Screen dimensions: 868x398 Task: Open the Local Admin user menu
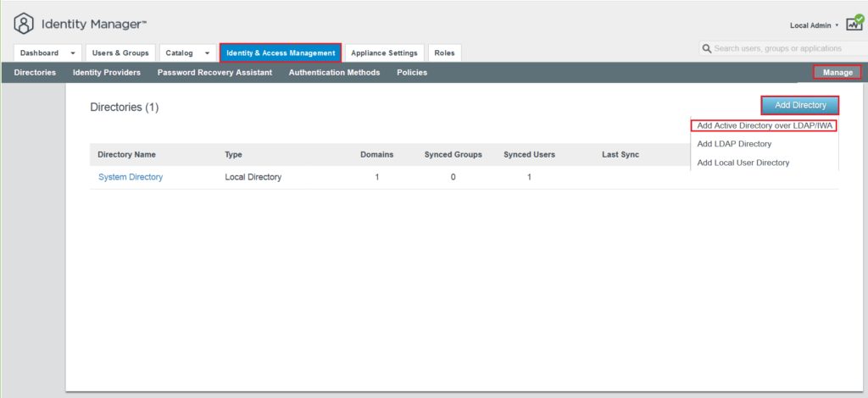814,25
